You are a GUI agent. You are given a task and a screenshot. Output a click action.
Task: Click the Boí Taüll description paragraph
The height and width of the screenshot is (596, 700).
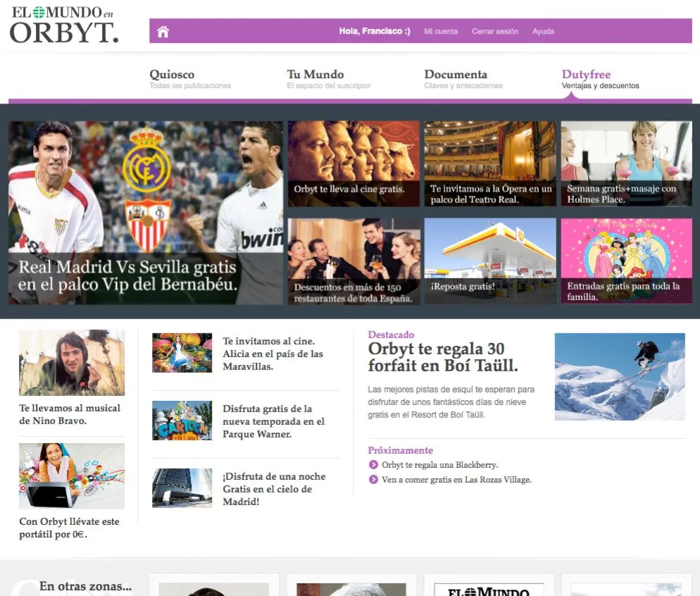coord(451,402)
